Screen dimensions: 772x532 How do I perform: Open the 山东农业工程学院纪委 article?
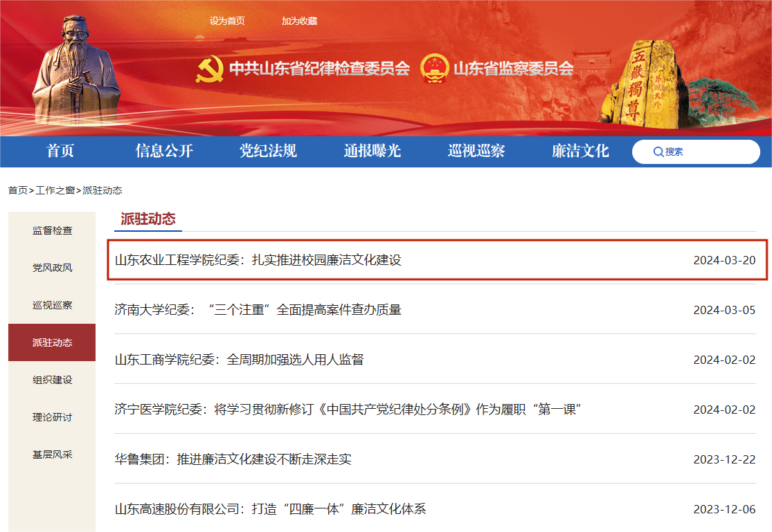click(x=258, y=260)
